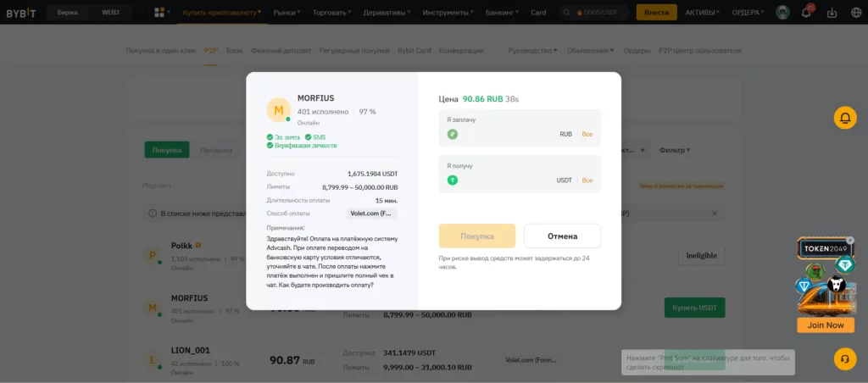Open the Фиатный депозит tab
868x383 pixels.
click(281, 50)
